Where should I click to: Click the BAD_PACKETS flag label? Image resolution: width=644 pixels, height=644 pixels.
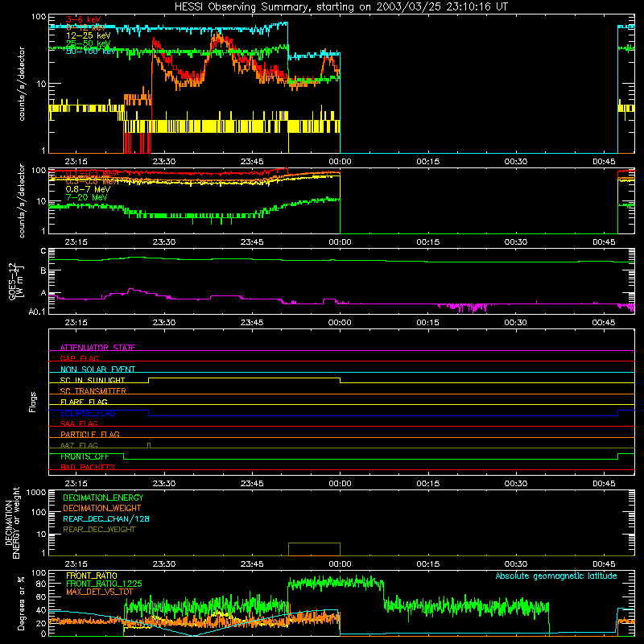click(88, 467)
